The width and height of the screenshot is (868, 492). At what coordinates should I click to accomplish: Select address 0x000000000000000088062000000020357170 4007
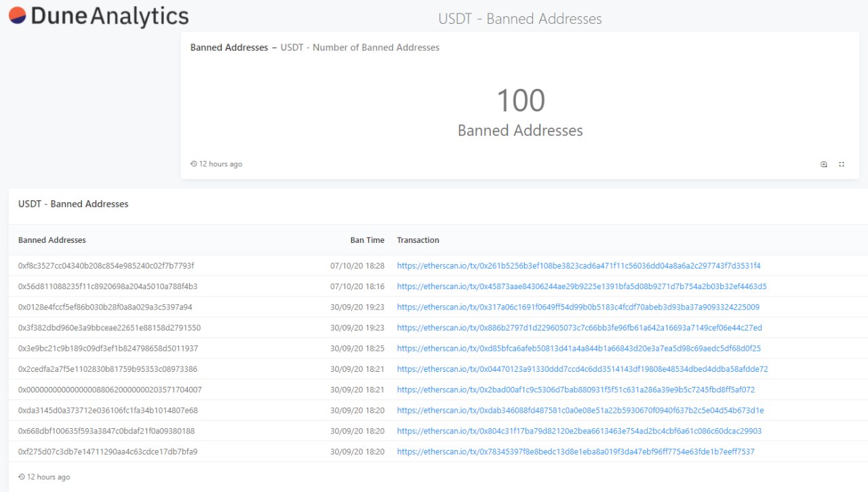[x=110, y=390]
